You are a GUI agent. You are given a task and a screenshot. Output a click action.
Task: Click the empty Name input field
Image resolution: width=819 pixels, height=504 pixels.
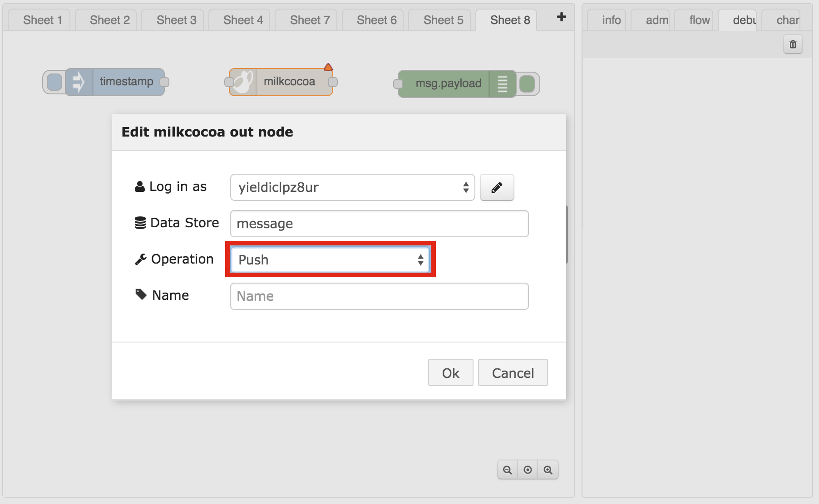(x=379, y=296)
